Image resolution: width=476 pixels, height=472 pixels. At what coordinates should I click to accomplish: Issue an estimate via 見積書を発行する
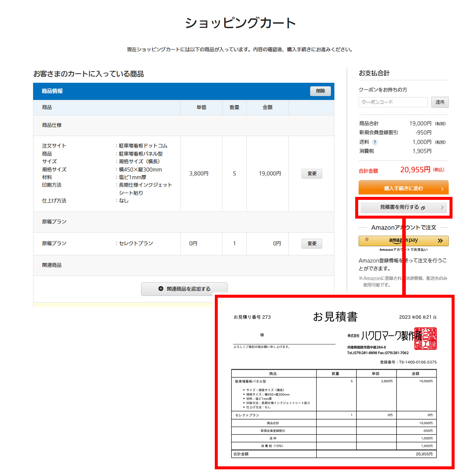click(402, 208)
